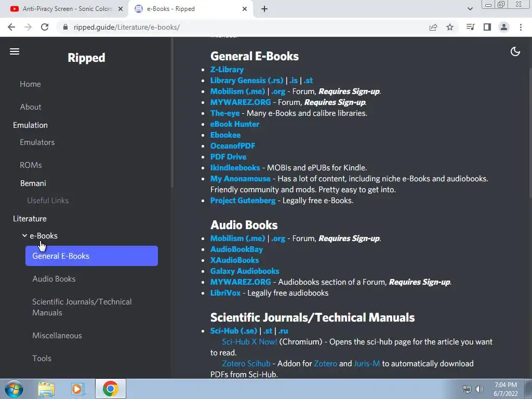The height and width of the screenshot is (399, 532).
Task: Jump to Miscellaneous in the sidebar
Action: coord(57,336)
